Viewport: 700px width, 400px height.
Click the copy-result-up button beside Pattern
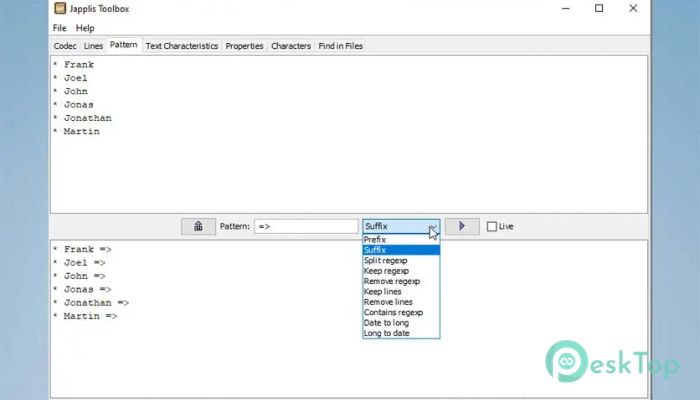click(x=198, y=226)
